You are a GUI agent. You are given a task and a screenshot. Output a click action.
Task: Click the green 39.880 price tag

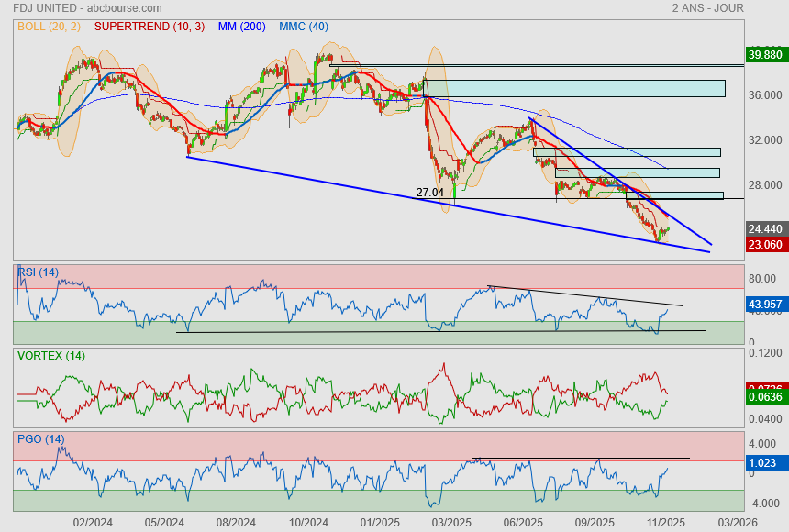(765, 55)
